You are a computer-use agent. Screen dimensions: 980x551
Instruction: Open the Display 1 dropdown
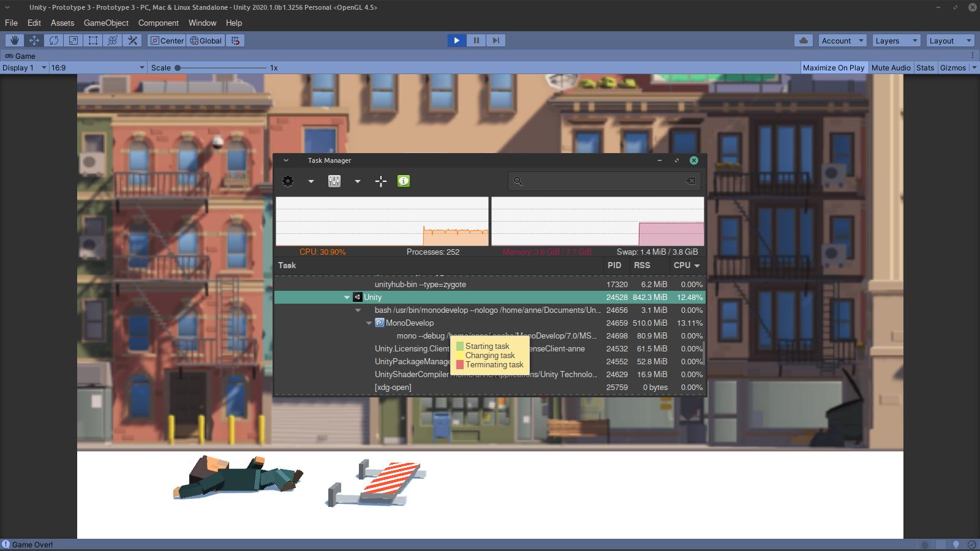[24, 68]
